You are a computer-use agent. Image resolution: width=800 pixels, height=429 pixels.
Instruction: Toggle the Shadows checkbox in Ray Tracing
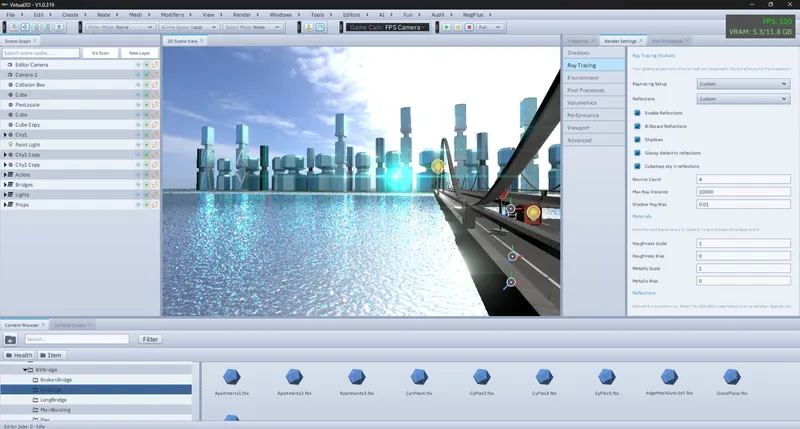[637, 139]
